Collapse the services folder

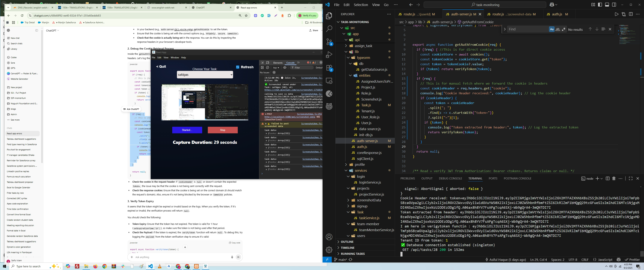[x=361, y=171]
